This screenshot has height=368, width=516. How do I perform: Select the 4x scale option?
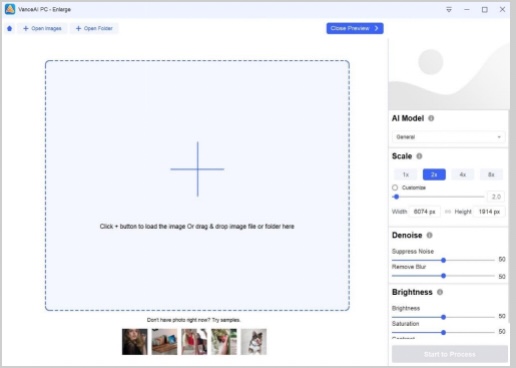tap(463, 175)
